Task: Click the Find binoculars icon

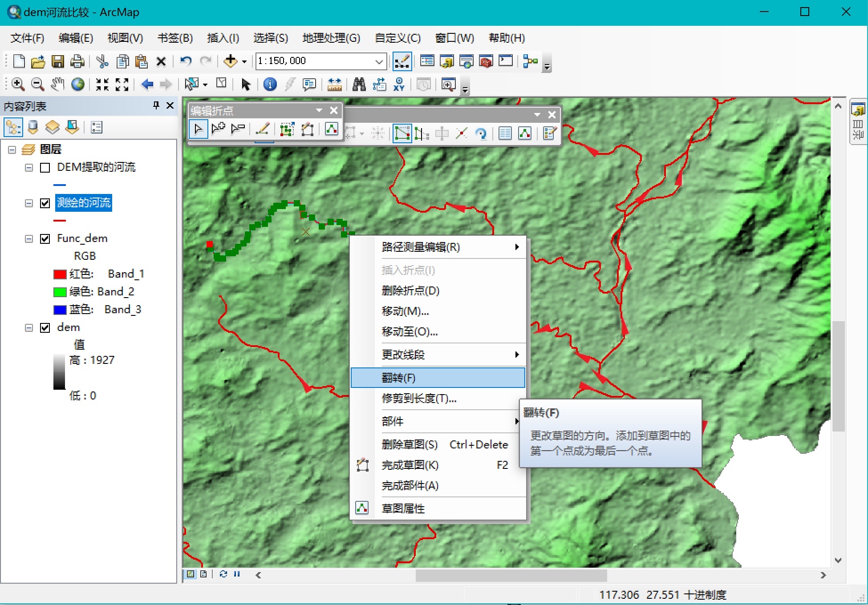Action: coord(359,84)
